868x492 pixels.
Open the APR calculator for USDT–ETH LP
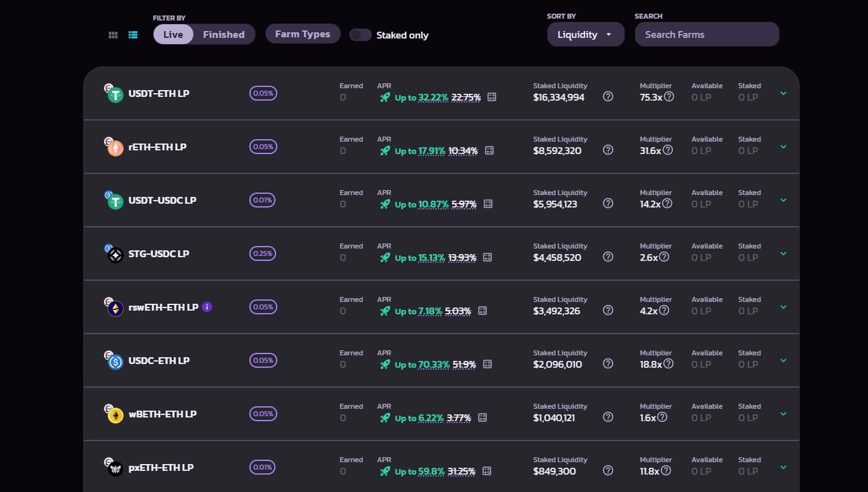[491, 97]
